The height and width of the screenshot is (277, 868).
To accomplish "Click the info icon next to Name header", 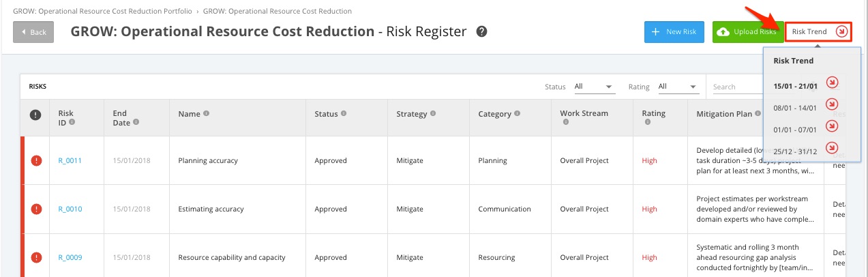I will 206,114.
